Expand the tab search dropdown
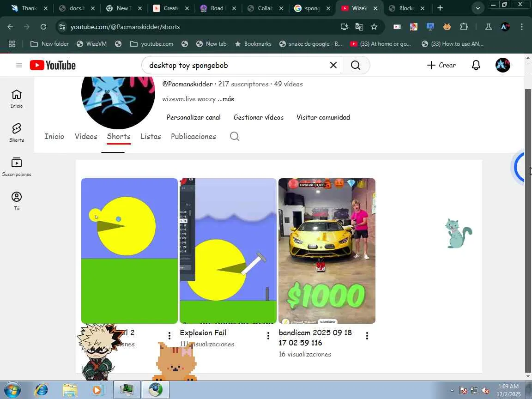532x399 pixels. pyautogui.click(x=478, y=8)
